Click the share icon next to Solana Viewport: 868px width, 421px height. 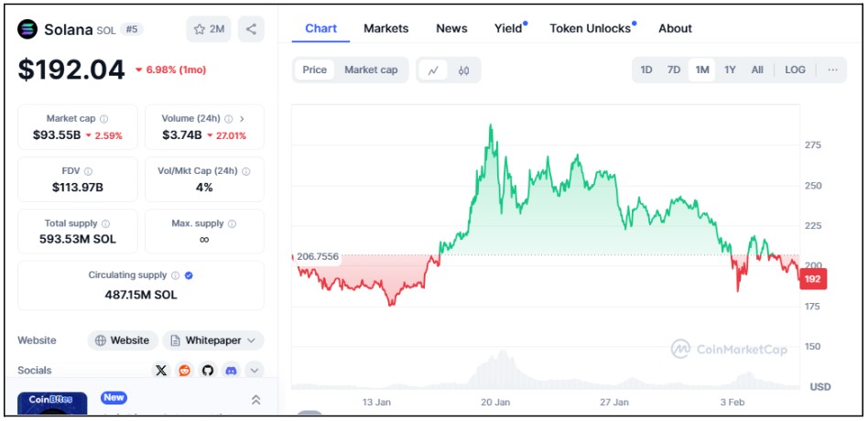click(251, 29)
